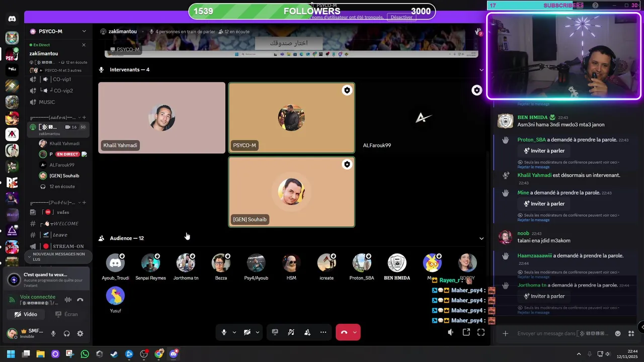Toggle noise suppression waveform icon
644x362 pixels.
point(68,300)
